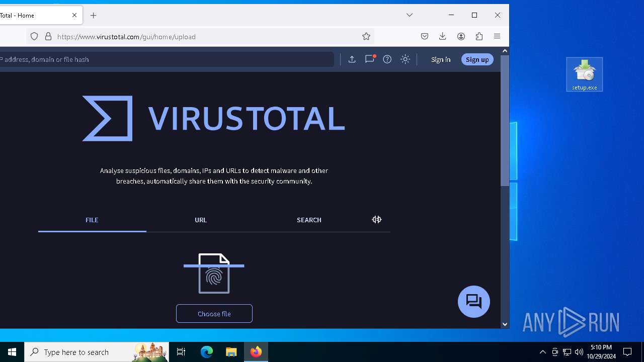This screenshot has width=644, height=362.
Task: Open a new Firefox tab
Action: point(93,15)
